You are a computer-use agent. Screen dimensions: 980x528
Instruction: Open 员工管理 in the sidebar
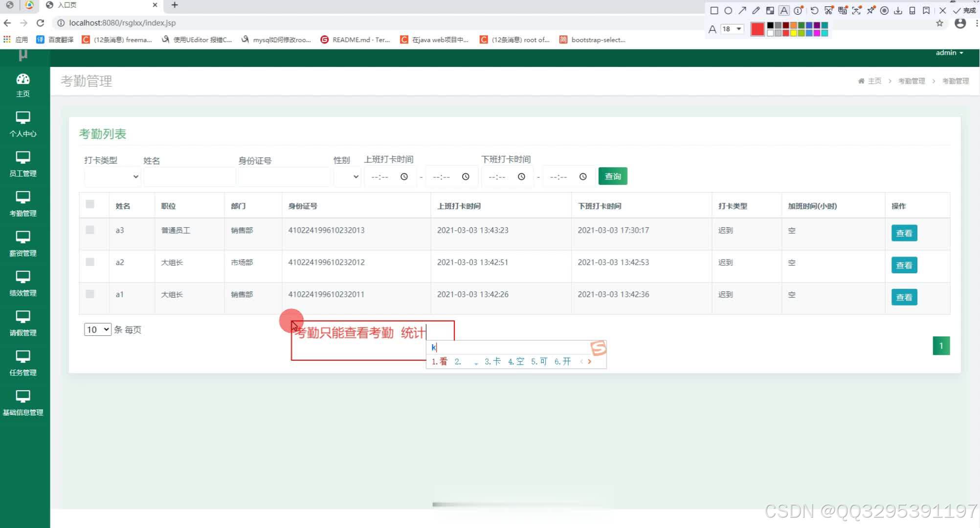[23, 164]
